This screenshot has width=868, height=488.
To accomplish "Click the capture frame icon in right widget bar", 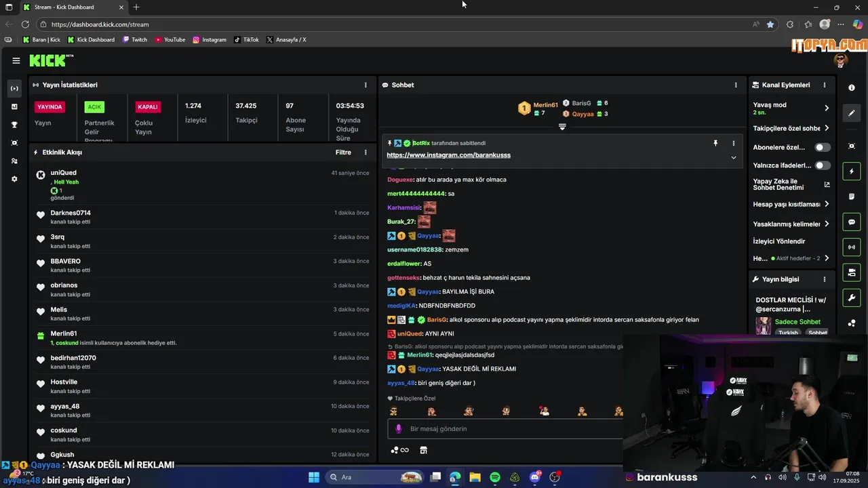I will [852, 146].
